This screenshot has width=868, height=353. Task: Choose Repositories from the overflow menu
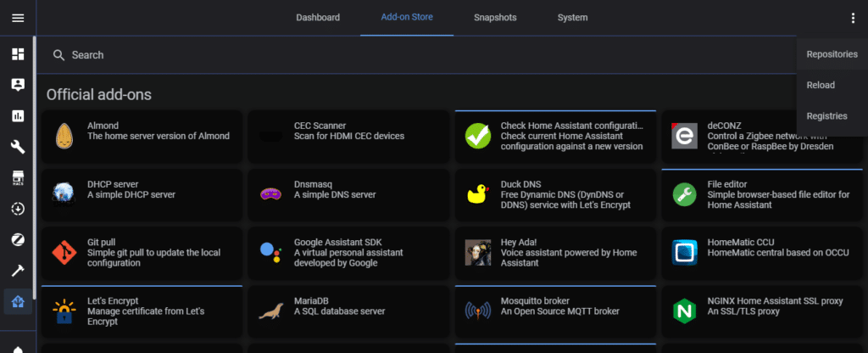coord(832,54)
